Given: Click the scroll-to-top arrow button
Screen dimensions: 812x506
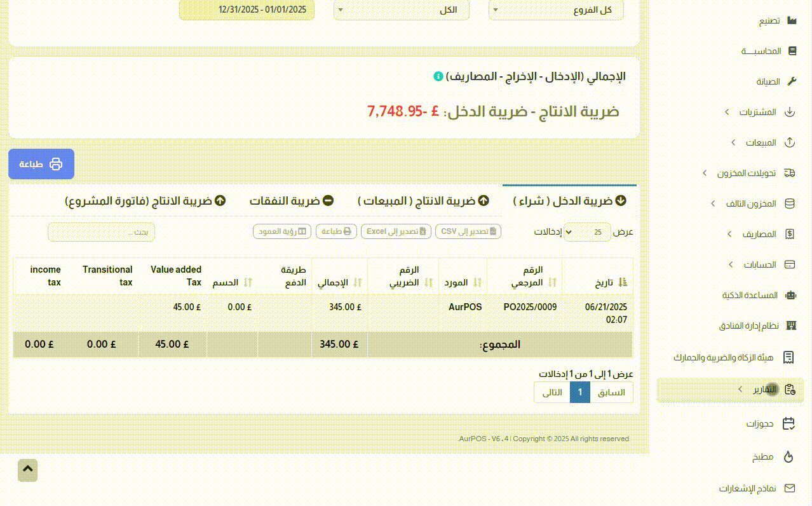Looking at the screenshot, I should pos(28,470).
